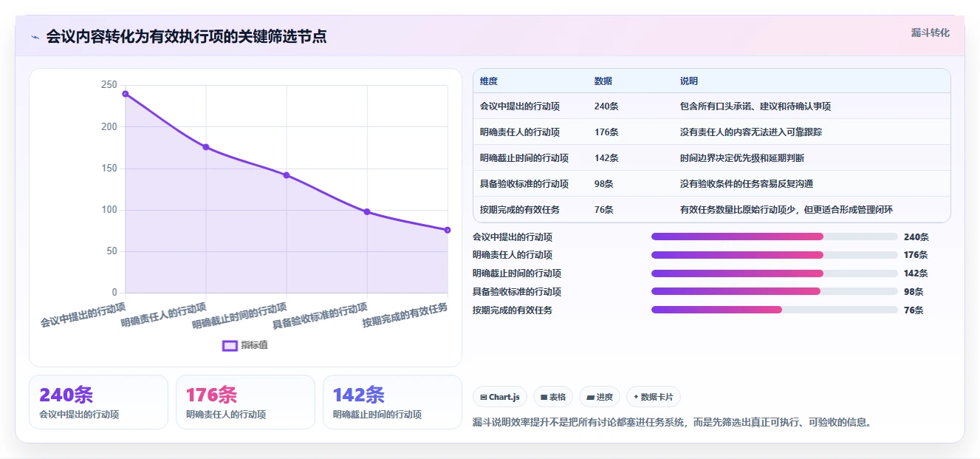Click x-axis label 具备验收标准的行动项
The height and width of the screenshot is (459, 980).
point(321,316)
